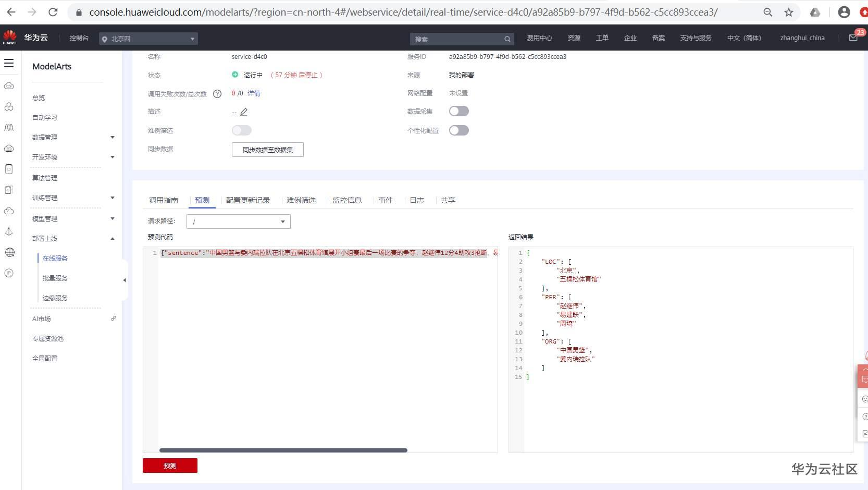
Task: Click the link icon beside AI市场
Action: click(x=113, y=318)
